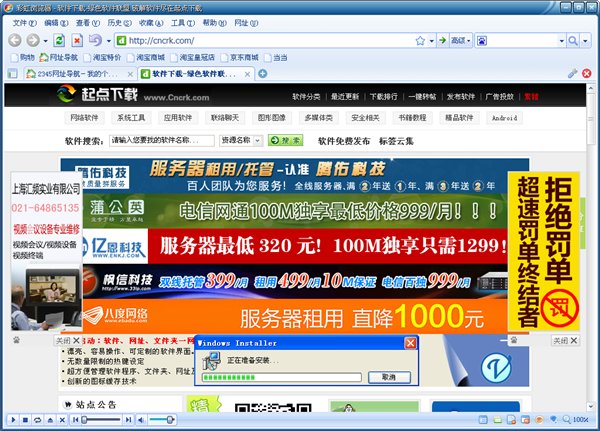Toggle the loop icon in bottom media bar
This screenshot has height=431, width=600.
pos(38,420)
